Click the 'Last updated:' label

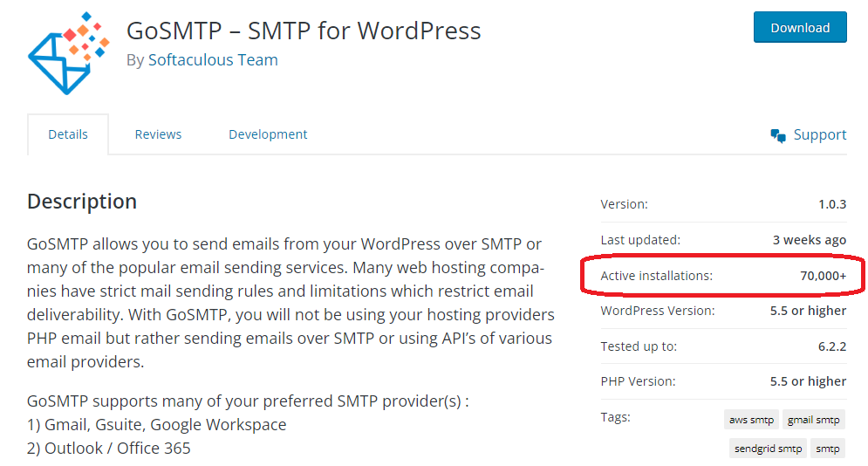pos(640,240)
